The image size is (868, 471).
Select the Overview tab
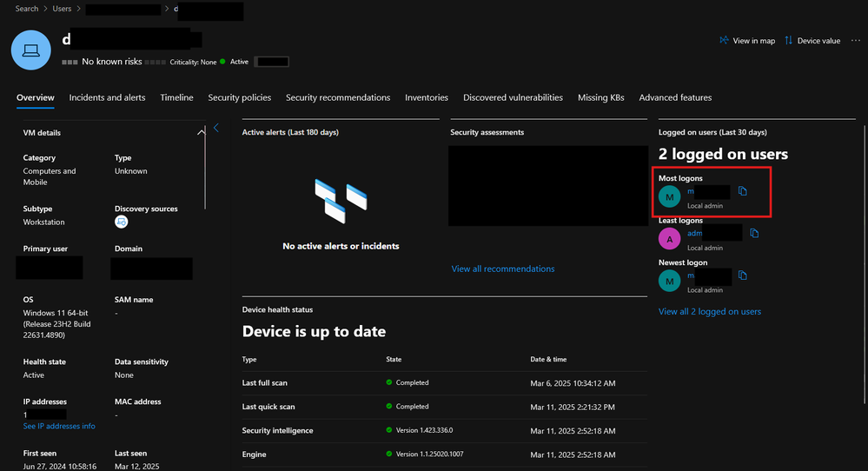36,97
